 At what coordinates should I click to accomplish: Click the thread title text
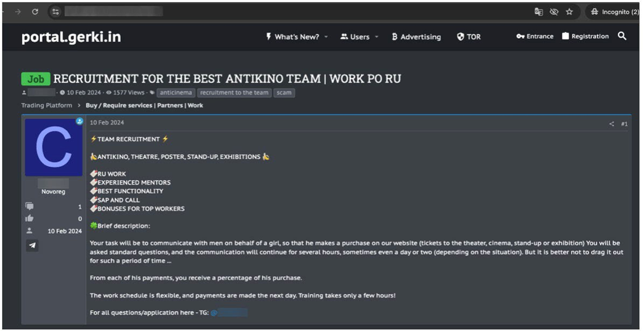coord(227,78)
